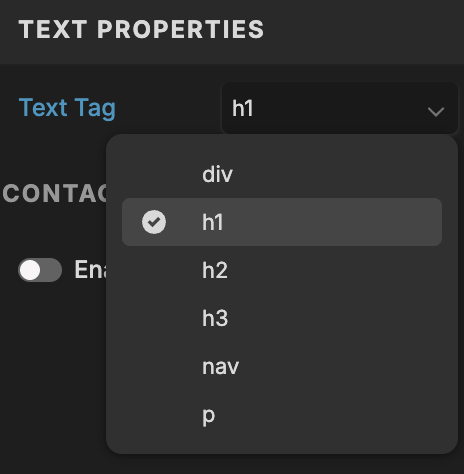Open the Text Tag combo box showing h1
464x474 pixels.
340,108
